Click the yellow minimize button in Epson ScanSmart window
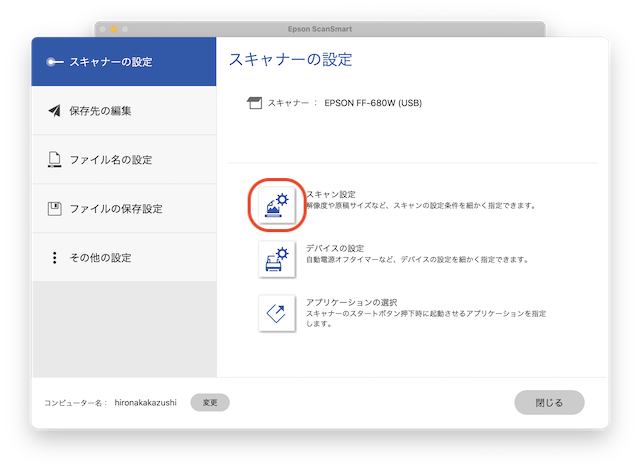This screenshot has width=640, height=470. [114, 29]
